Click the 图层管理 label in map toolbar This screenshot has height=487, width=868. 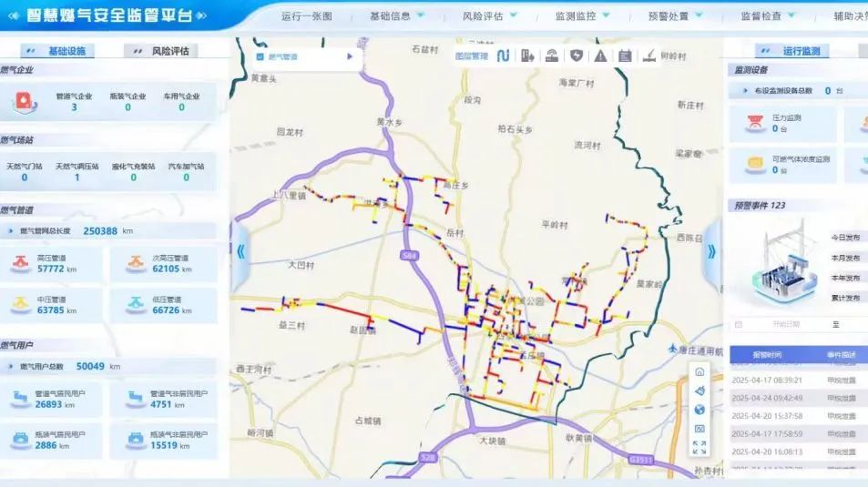(472, 56)
